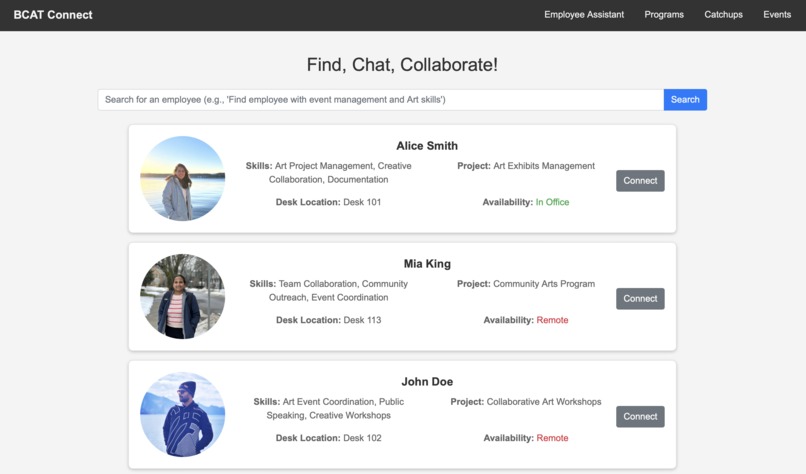The image size is (806, 474).
Task: Open the Employee Assistant menu item
Action: pos(584,15)
